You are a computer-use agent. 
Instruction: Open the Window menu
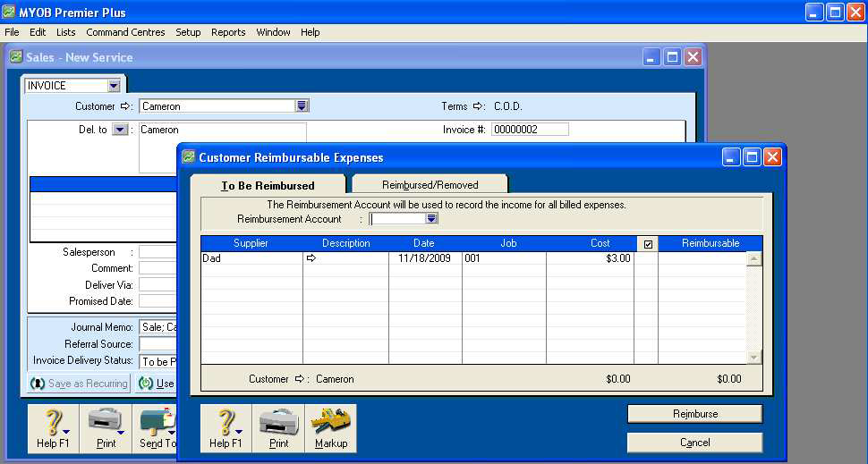click(273, 32)
